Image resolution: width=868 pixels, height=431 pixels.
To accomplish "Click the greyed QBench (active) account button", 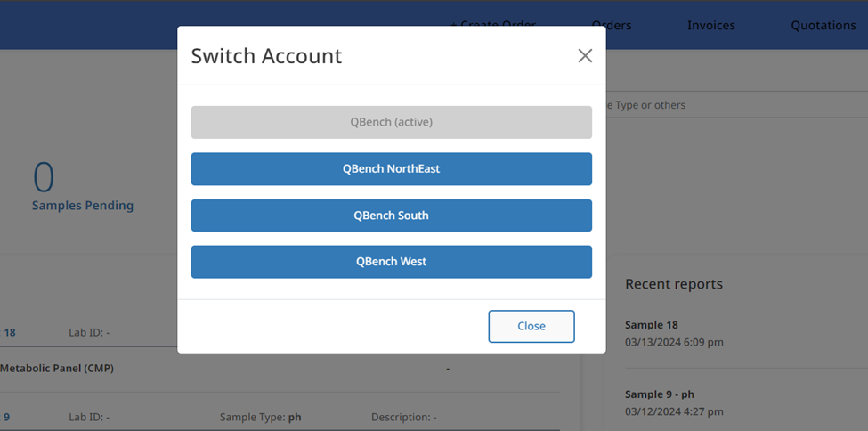I will tap(391, 122).
